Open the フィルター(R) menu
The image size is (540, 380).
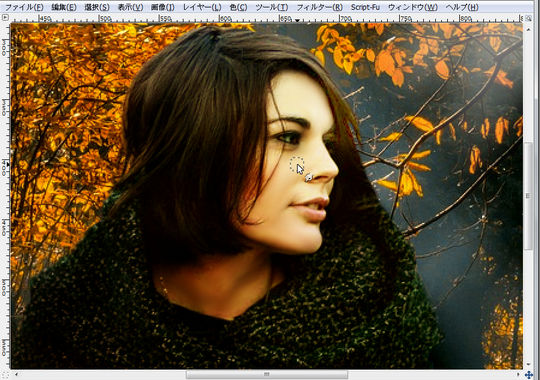(320, 7)
